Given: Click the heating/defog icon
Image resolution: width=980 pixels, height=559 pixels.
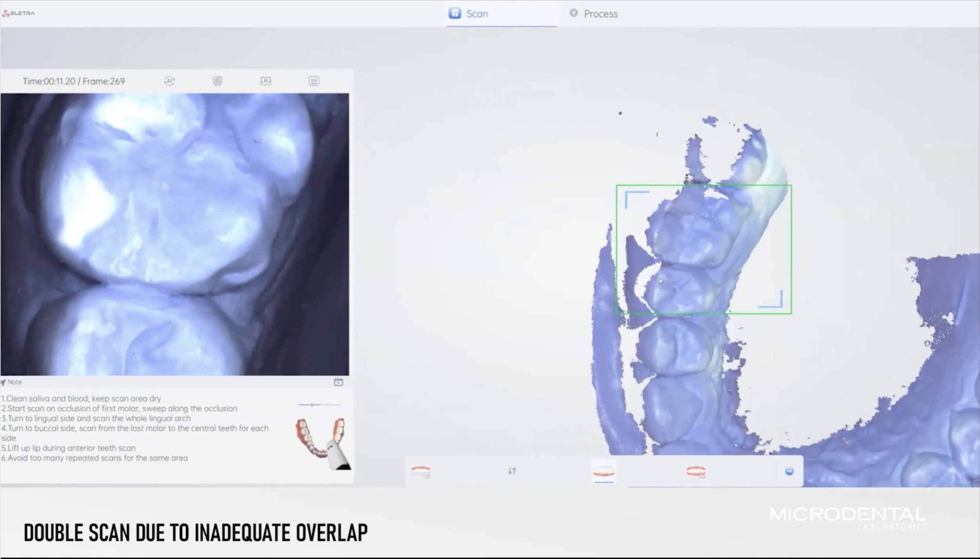Looking at the screenshot, I should pyautogui.click(x=314, y=81).
